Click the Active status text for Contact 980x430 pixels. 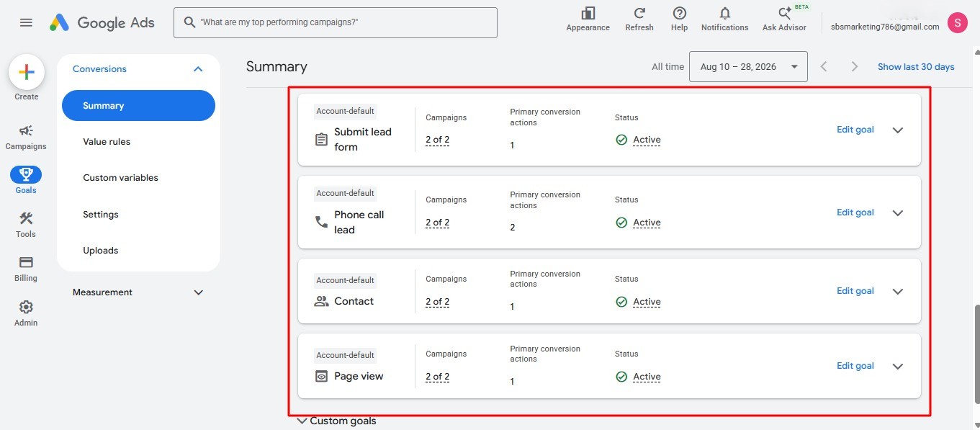click(x=647, y=302)
